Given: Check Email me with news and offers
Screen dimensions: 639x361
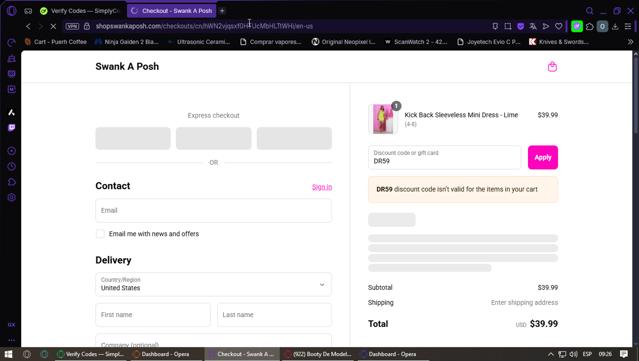Looking at the screenshot, I should 100,234.
